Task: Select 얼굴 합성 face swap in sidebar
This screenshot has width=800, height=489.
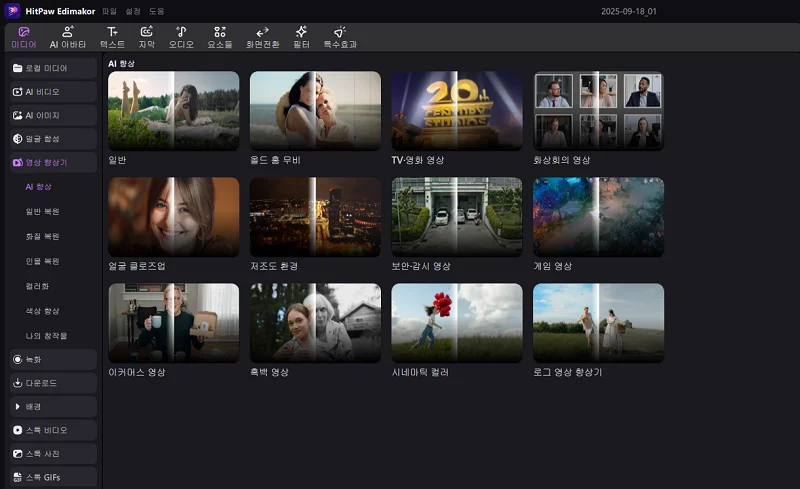Action: coord(53,139)
